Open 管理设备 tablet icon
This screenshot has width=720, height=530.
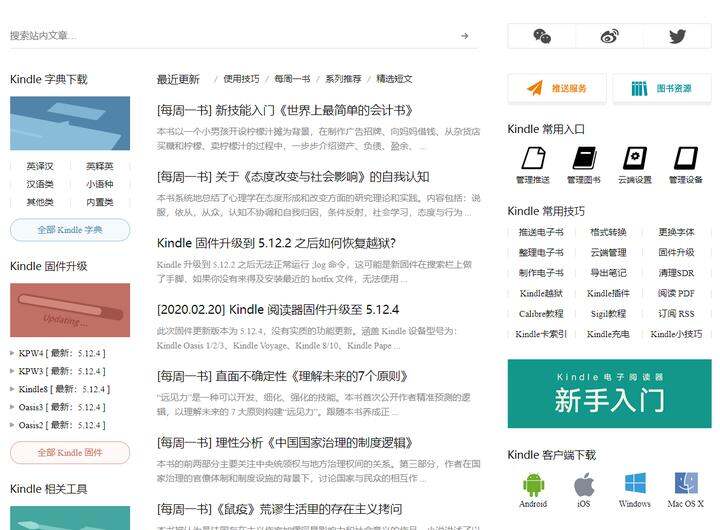pyautogui.click(x=686, y=158)
